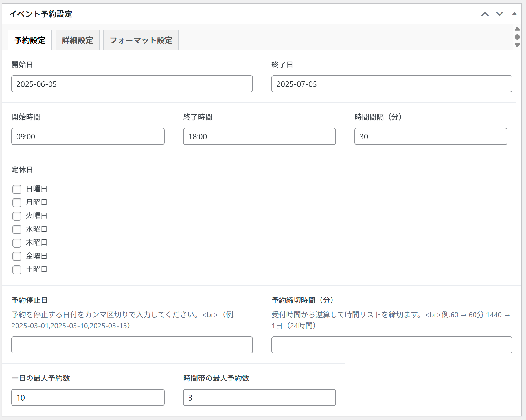Click the 開始時間 input showing 09:00
Viewport: 526px width, 420px height.
pos(88,136)
